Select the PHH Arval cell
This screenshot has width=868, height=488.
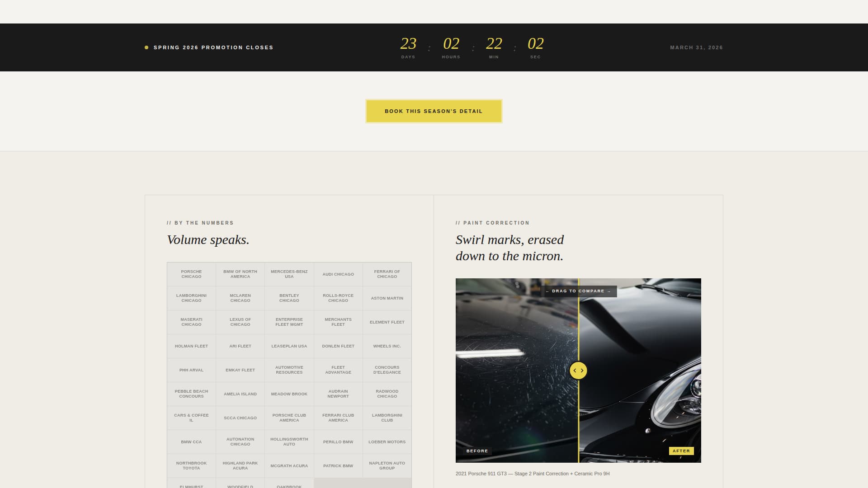pos(191,370)
